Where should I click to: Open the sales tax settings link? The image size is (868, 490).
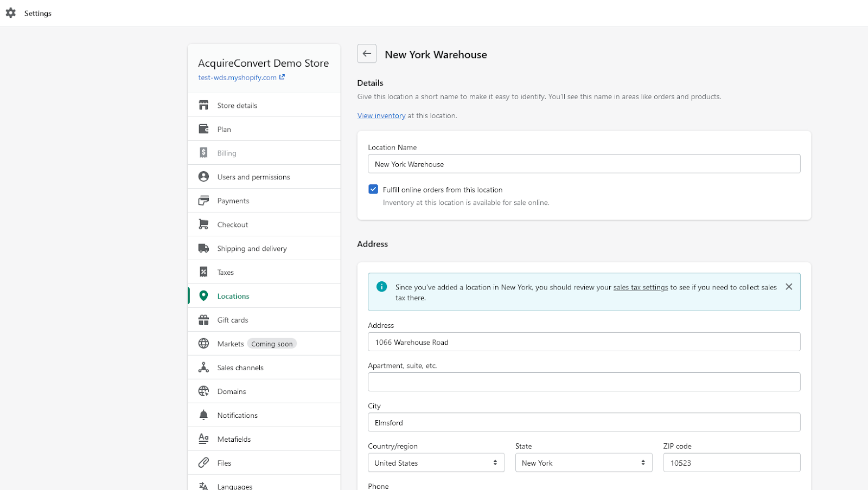(x=640, y=287)
